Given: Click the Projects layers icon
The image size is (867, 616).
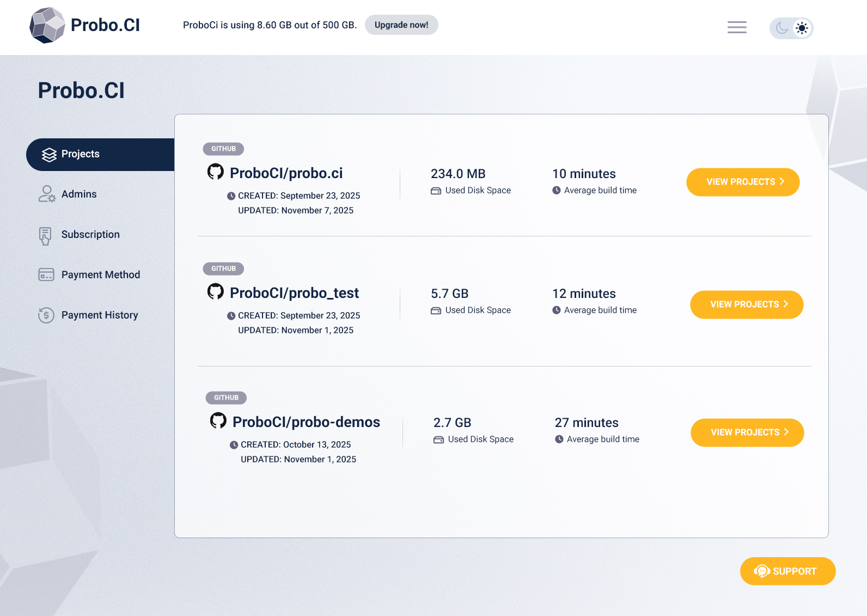Looking at the screenshot, I should (49, 155).
